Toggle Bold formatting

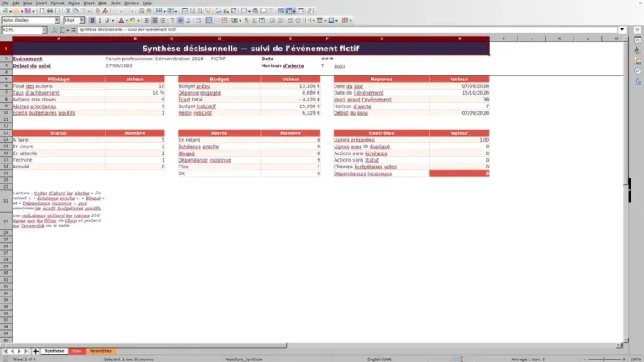coord(92,20)
